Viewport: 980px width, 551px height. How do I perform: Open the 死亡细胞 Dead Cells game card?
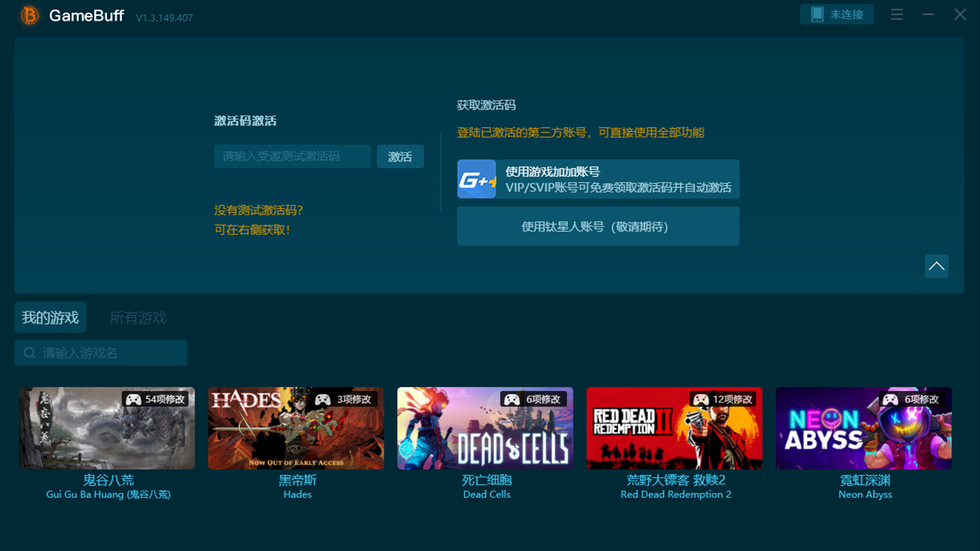(485, 428)
